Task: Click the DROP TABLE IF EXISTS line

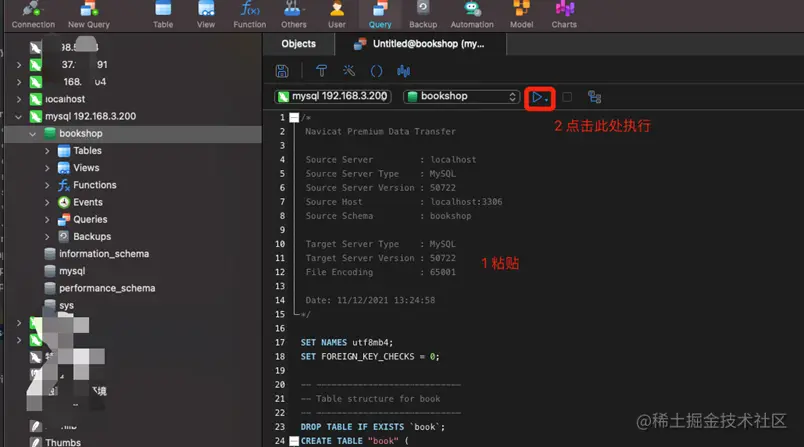Action: pos(373,427)
